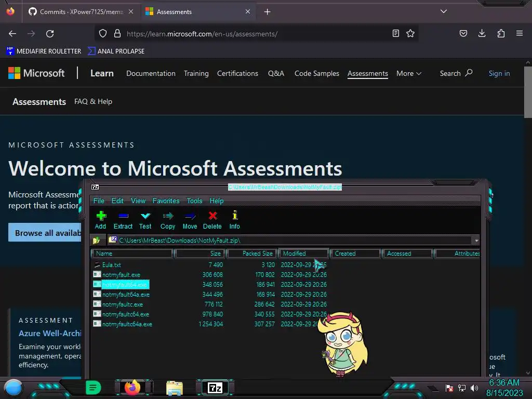Viewport: 532px width, 399px height.
Task: Open Q&A link in navbar
Action: 276,73
